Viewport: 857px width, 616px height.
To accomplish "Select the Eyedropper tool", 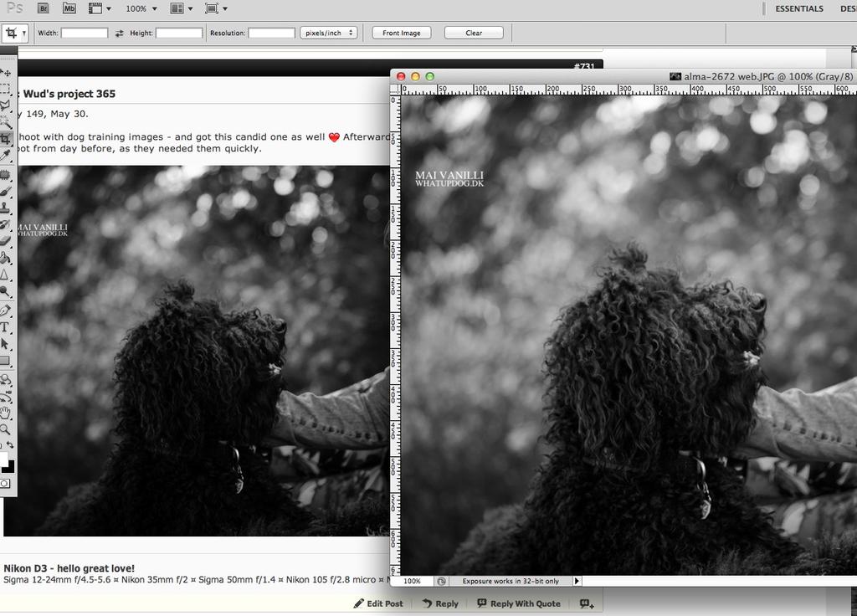I will tap(6, 155).
